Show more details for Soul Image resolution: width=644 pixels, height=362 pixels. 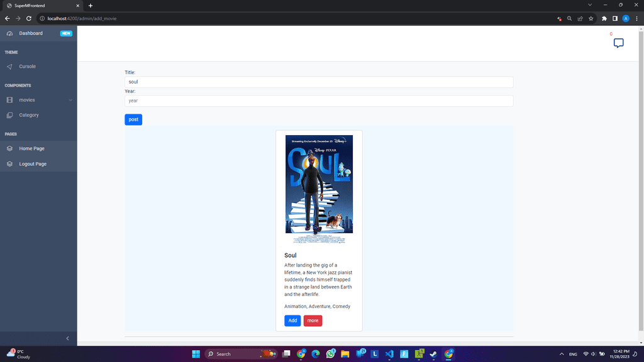click(x=313, y=321)
